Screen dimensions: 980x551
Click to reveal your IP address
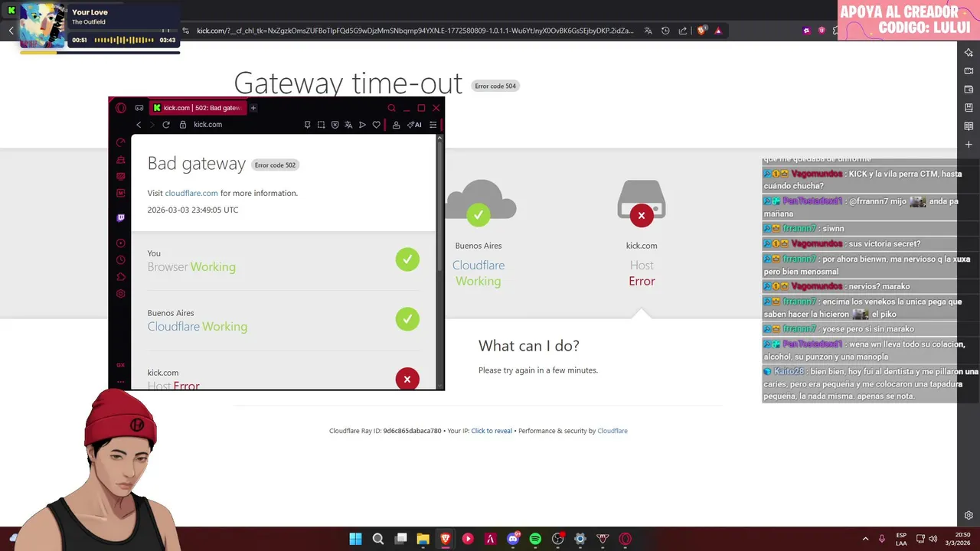point(492,431)
